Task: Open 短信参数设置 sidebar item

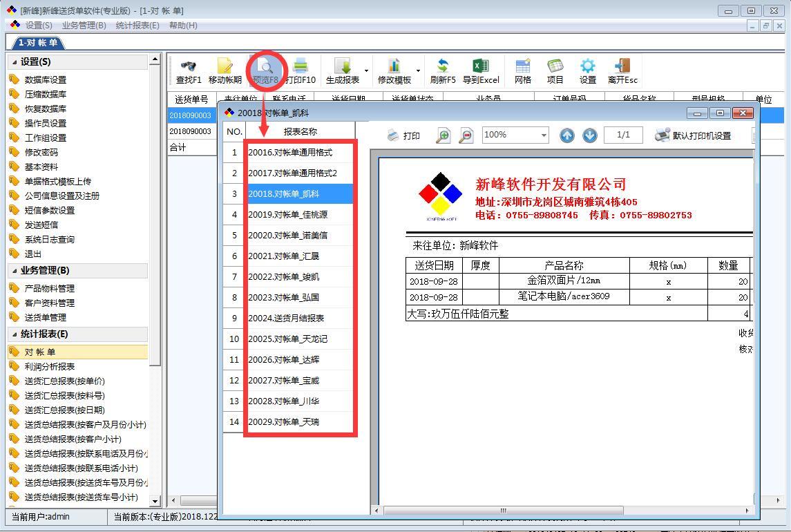Action: [x=50, y=211]
